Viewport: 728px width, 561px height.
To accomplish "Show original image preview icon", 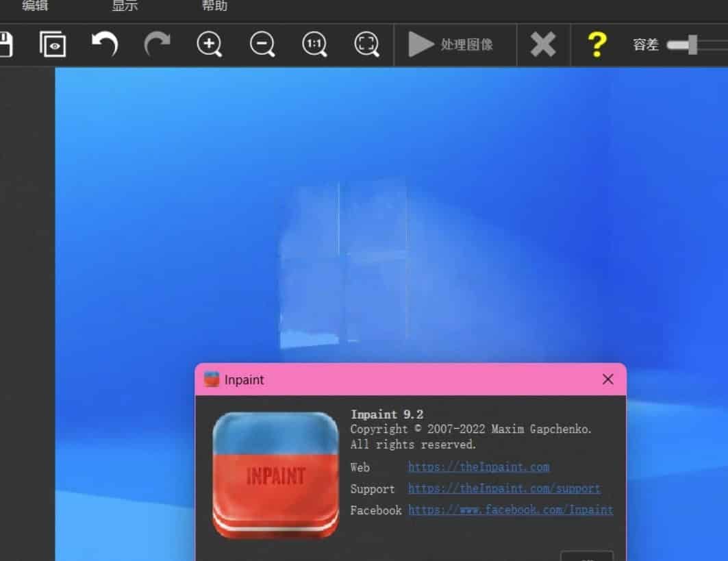I will tap(53, 44).
